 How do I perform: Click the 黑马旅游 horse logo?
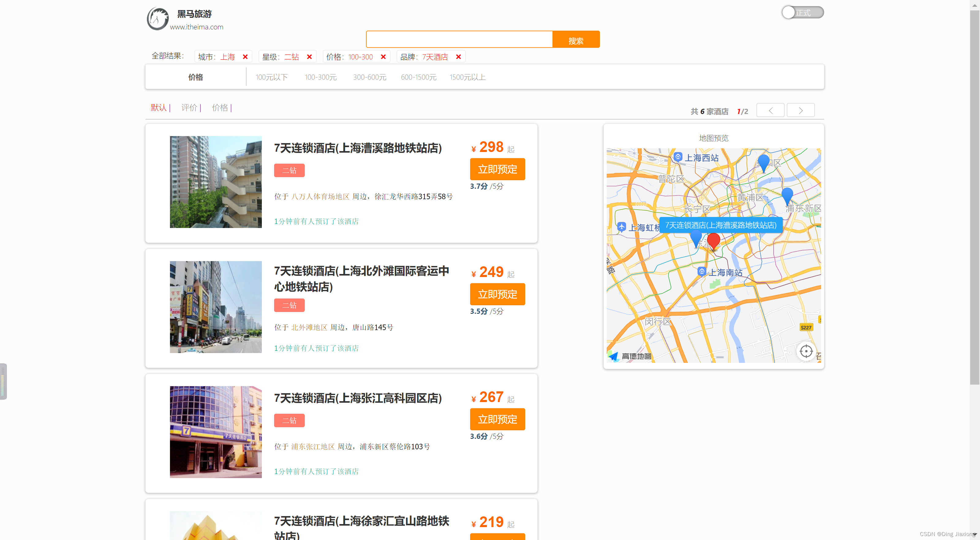coord(158,18)
